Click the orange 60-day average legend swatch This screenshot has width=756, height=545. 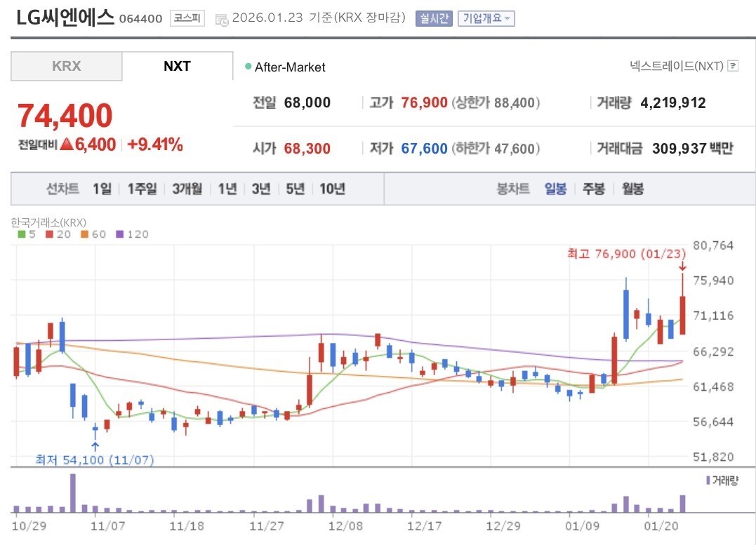coord(84,234)
